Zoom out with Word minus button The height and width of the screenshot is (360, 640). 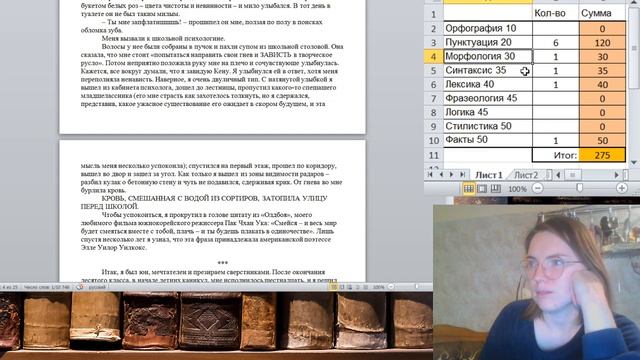pos(391,287)
